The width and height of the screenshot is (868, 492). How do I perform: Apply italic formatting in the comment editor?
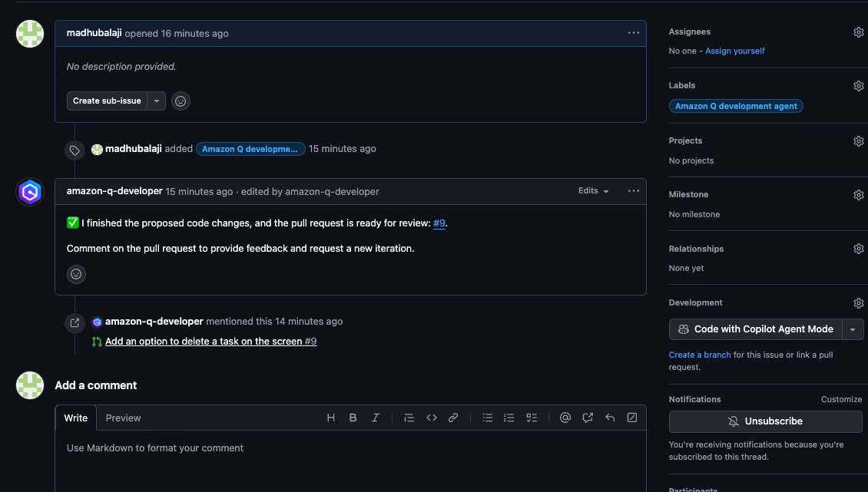(x=376, y=418)
